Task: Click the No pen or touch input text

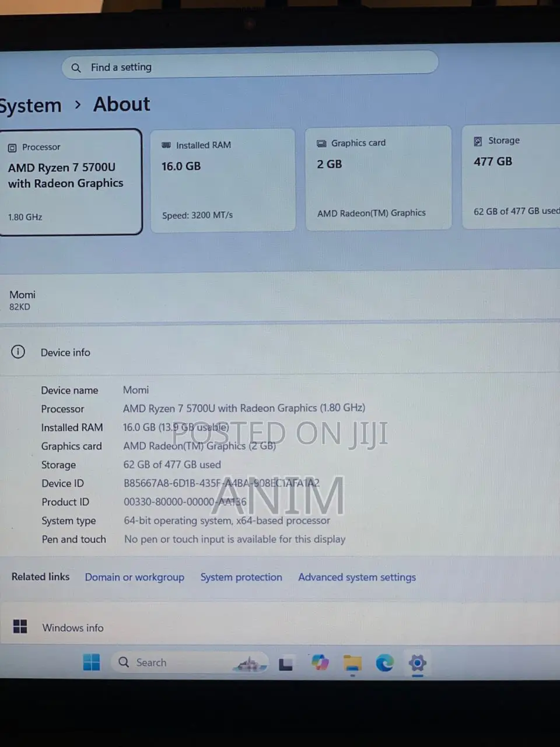Action: tap(235, 539)
